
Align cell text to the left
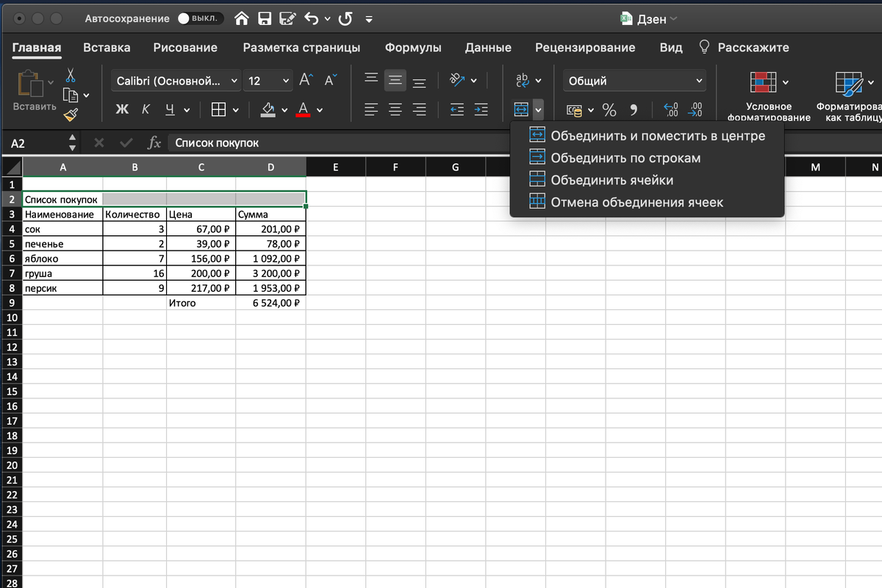pyautogui.click(x=372, y=110)
